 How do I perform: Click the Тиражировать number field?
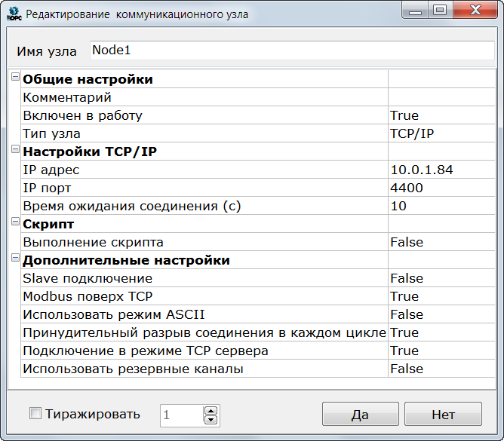(182, 415)
